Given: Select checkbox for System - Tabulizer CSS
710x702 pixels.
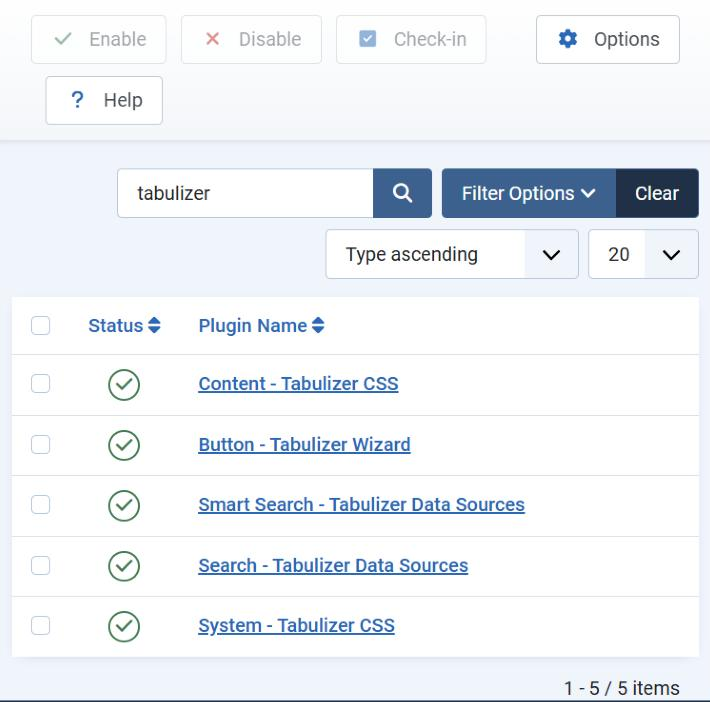Looking at the screenshot, I should (x=40, y=625).
